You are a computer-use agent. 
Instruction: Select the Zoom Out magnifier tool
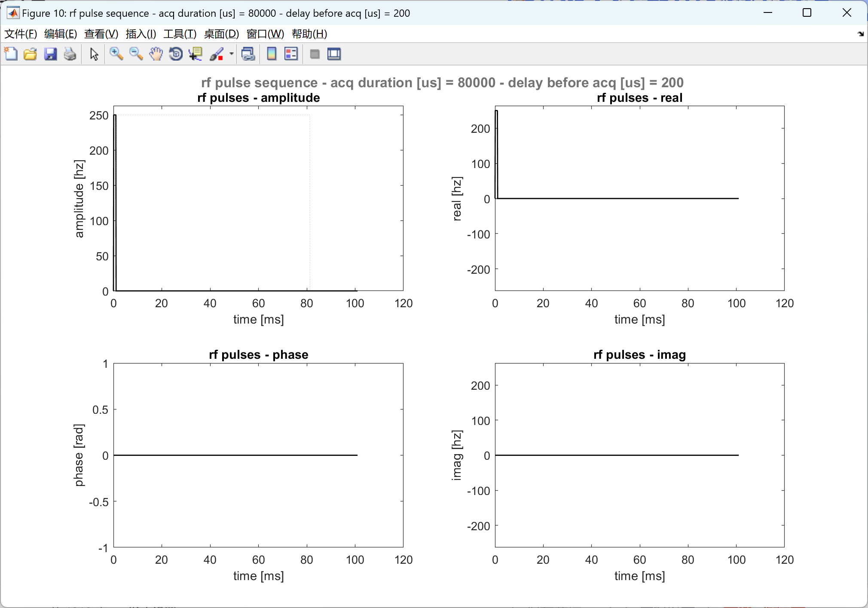(x=136, y=54)
